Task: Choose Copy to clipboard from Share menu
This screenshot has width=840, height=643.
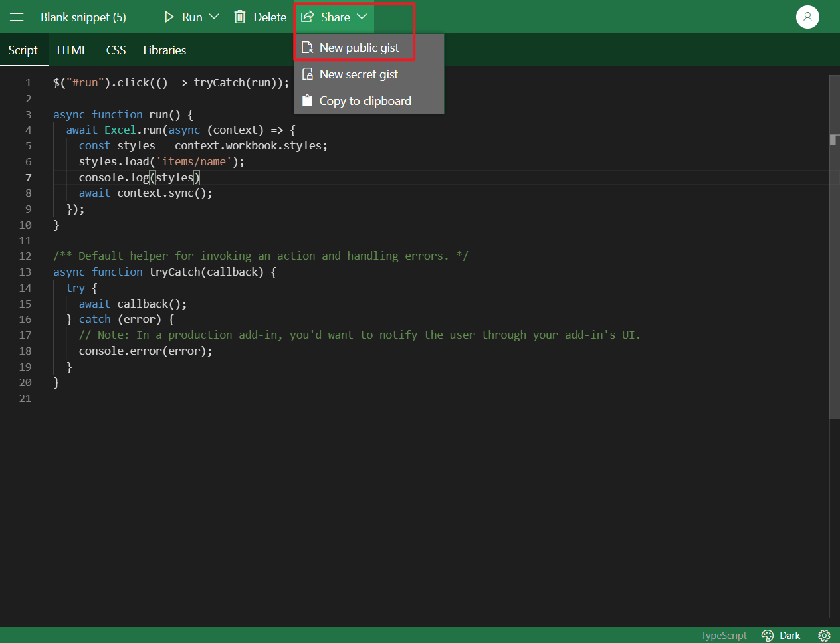Action: [364, 100]
